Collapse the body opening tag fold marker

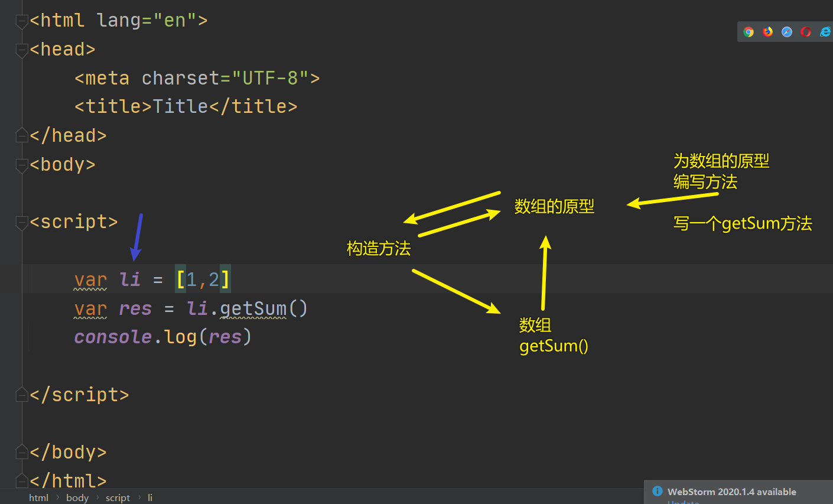pyautogui.click(x=21, y=165)
